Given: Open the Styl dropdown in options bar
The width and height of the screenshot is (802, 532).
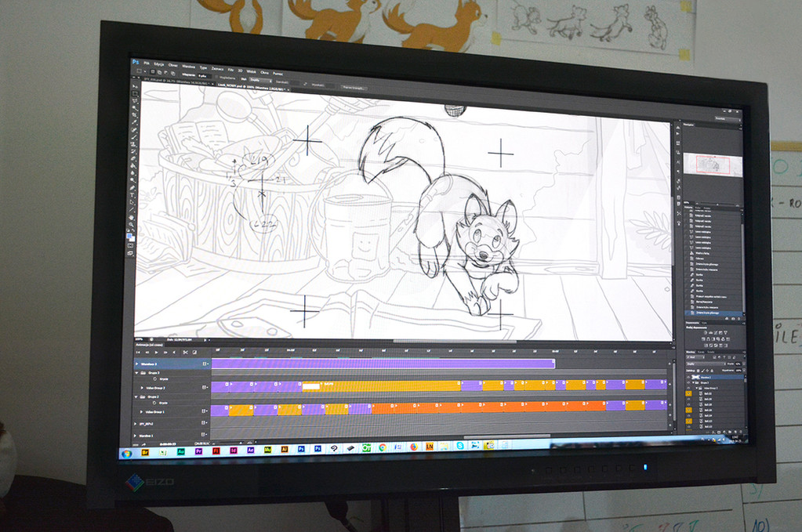Looking at the screenshot, I should [x=261, y=80].
